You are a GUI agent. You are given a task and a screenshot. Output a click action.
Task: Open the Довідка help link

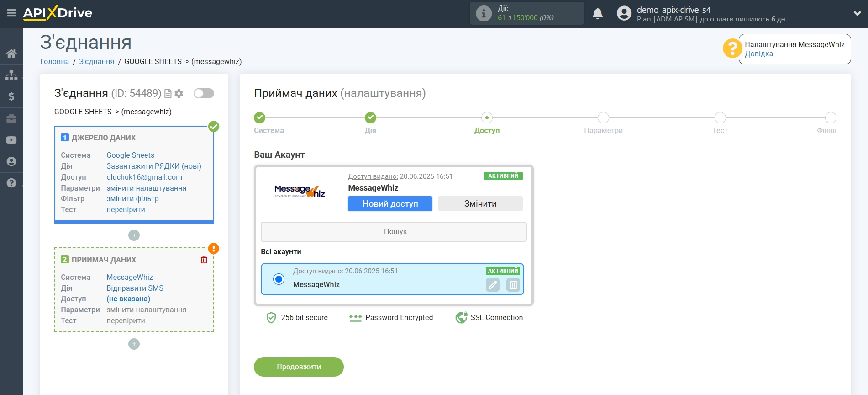click(758, 54)
